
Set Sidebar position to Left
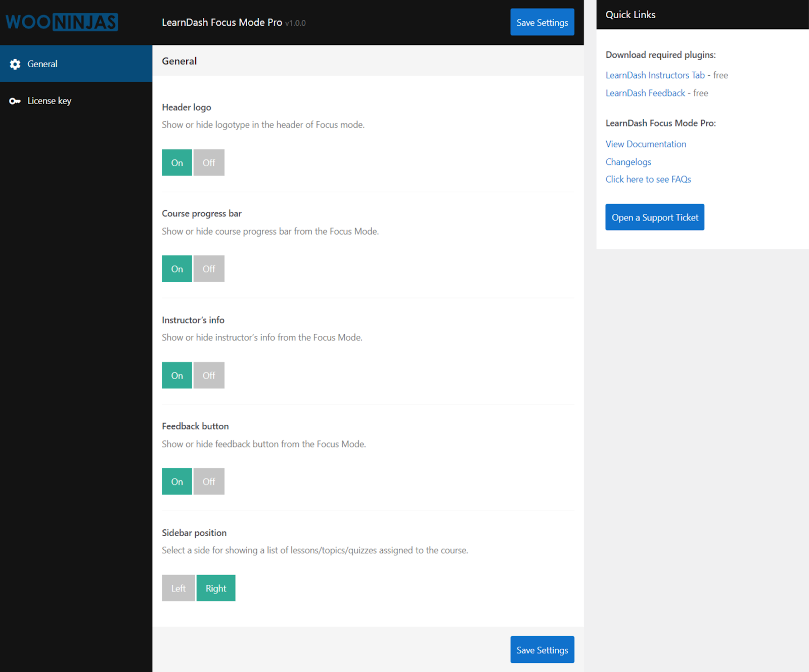click(178, 589)
